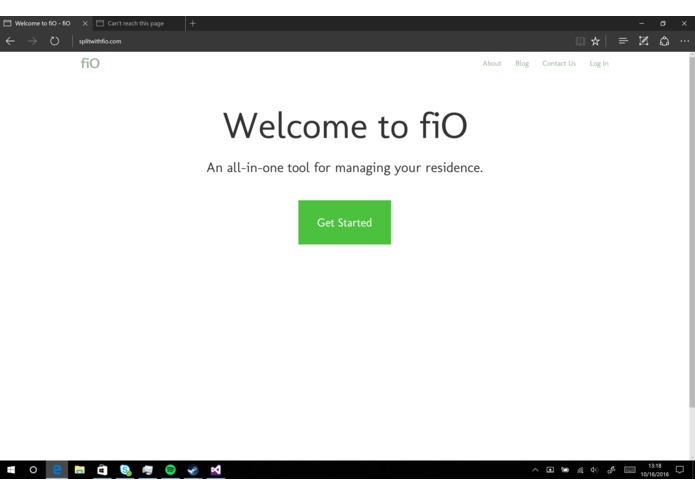Refresh the page with the reload icon
This screenshot has width=695, height=494.
(x=55, y=41)
